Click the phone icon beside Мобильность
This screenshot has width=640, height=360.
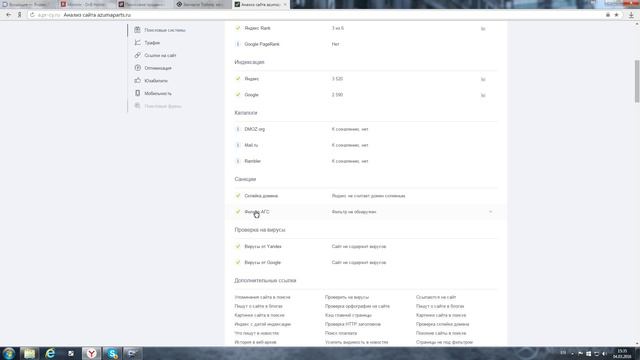138,93
